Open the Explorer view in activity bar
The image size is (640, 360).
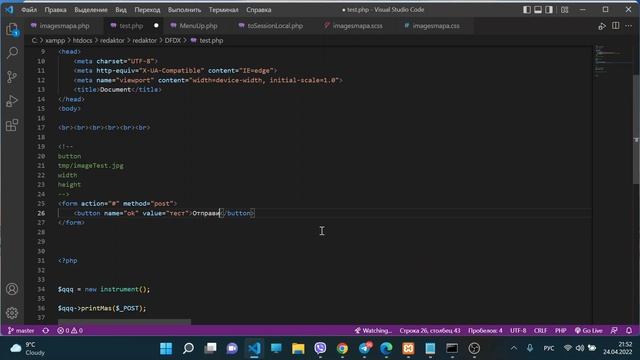click(x=12, y=29)
